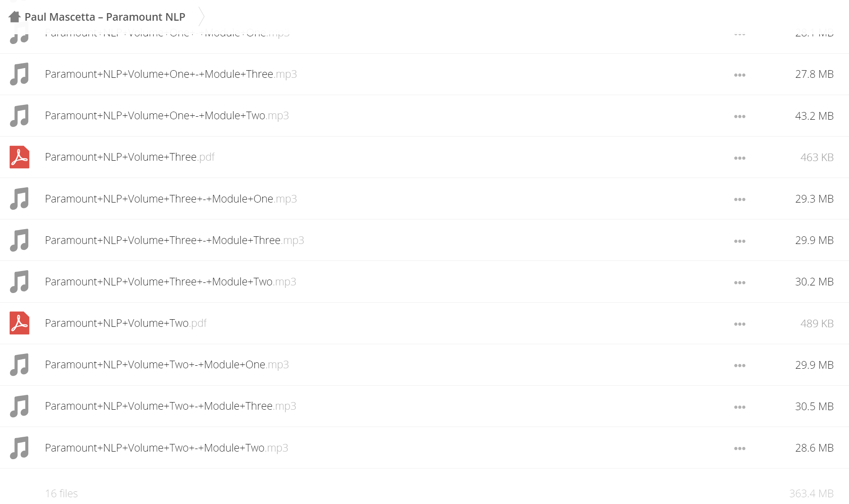The width and height of the screenshot is (849, 504).
Task: Open more options for Volume Three PDF
Action: point(739,158)
